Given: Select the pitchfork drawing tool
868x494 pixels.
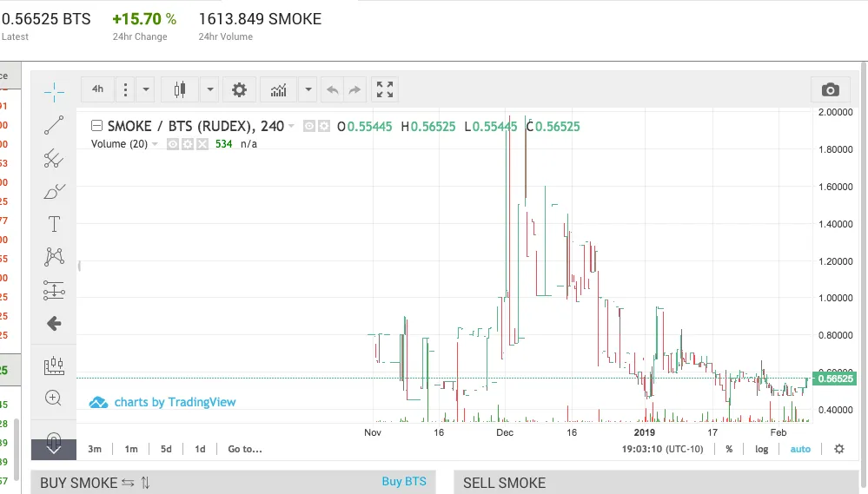Looking at the screenshot, I should (x=54, y=158).
